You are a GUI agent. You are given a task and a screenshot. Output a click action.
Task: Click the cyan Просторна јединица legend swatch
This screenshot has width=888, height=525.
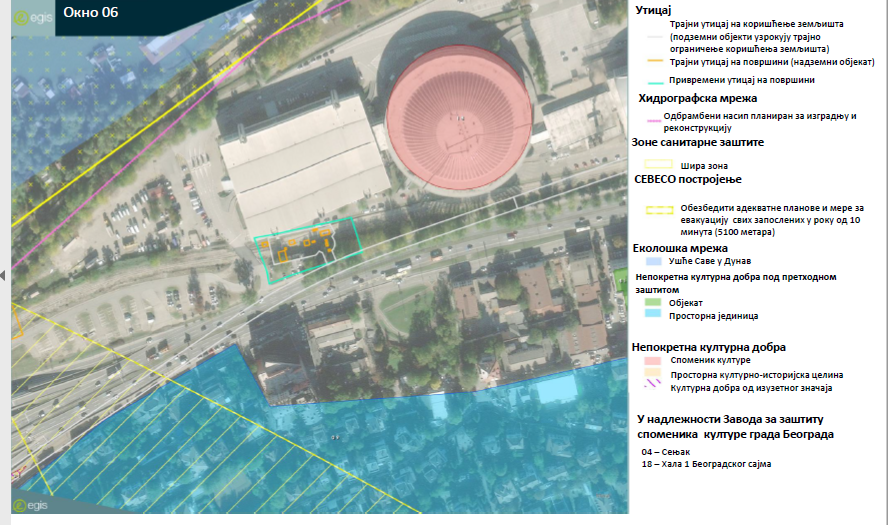pyautogui.click(x=653, y=313)
